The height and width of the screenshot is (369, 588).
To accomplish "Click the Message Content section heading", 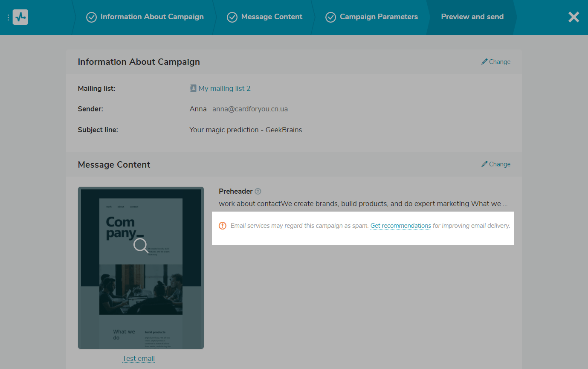I will (x=114, y=165).
